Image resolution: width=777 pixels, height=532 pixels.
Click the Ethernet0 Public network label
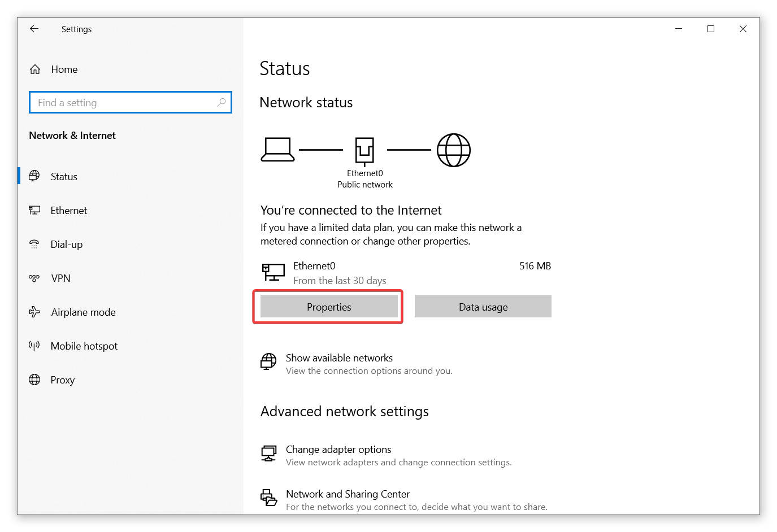click(365, 179)
